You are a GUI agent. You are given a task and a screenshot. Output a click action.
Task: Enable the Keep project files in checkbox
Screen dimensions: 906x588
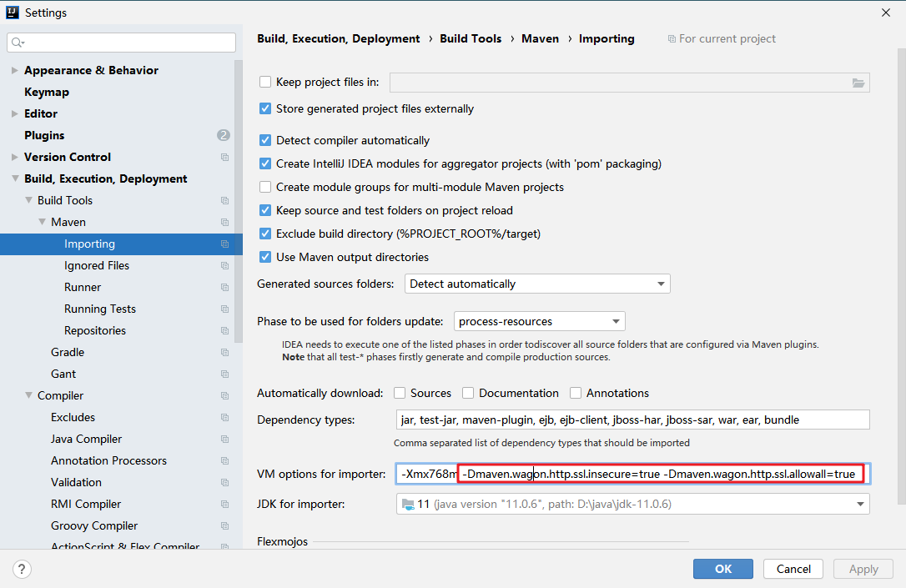(264, 82)
